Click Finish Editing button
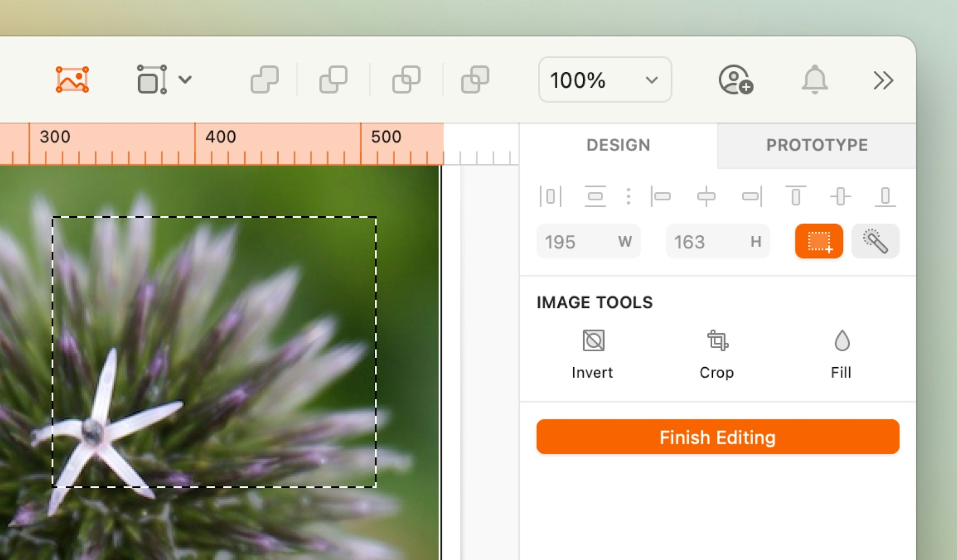This screenshot has width=957, height=560. click(x=718, y=436)
